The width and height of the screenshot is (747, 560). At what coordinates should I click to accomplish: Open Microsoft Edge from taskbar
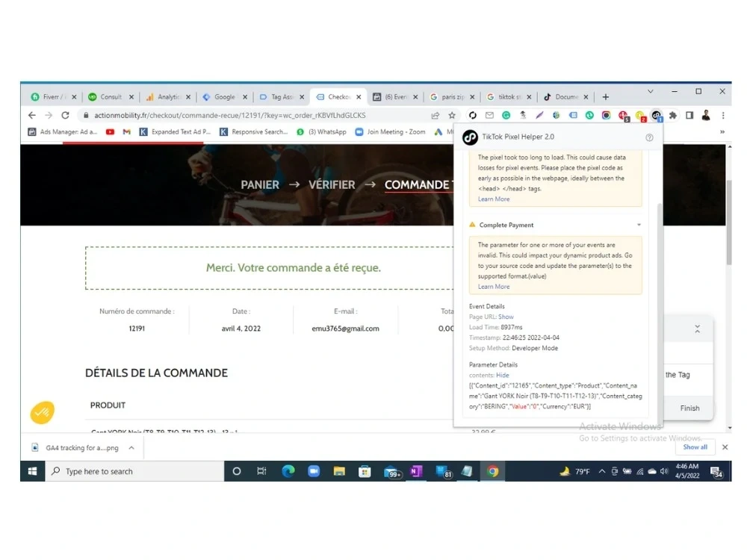pos(288,471)
